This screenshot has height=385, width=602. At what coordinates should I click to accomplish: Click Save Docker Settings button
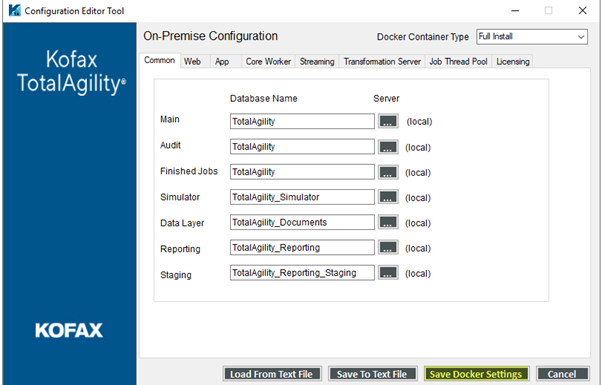476,374
